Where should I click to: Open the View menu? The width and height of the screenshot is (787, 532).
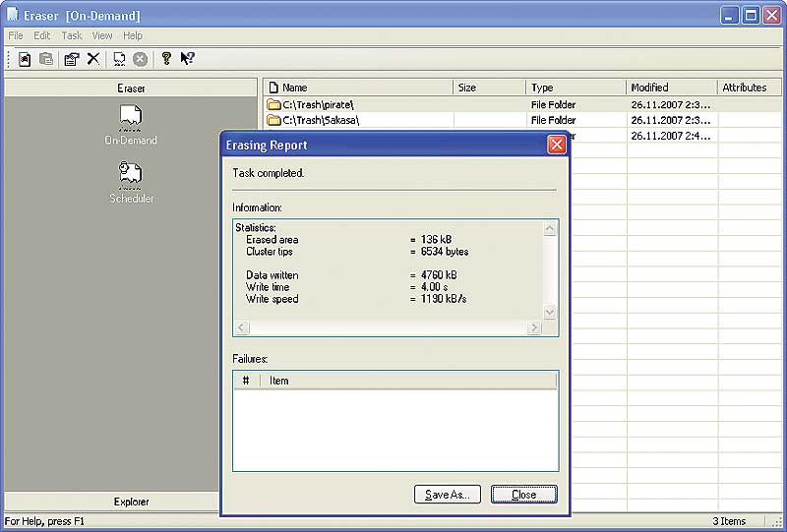(102, 35)
